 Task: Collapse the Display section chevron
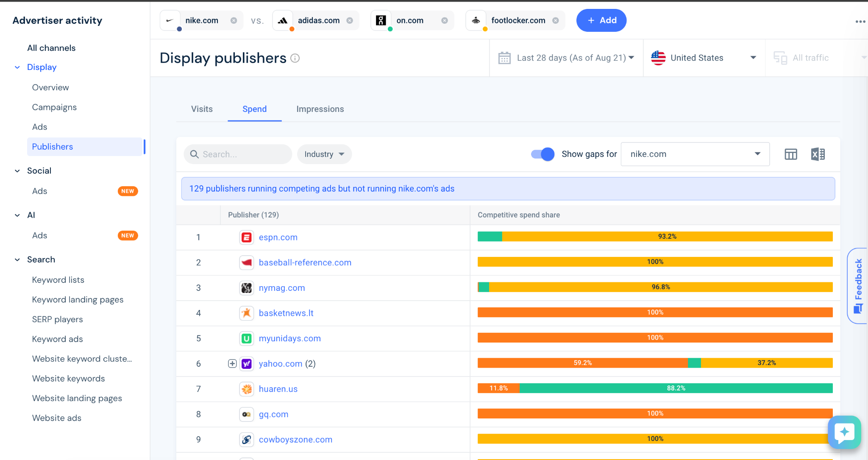click(x=17, y=67)
